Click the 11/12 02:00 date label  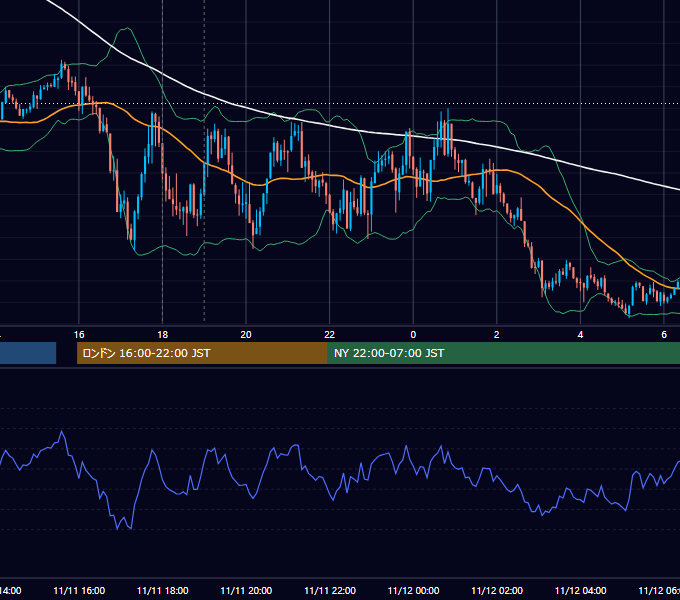(x=497, y=590)
